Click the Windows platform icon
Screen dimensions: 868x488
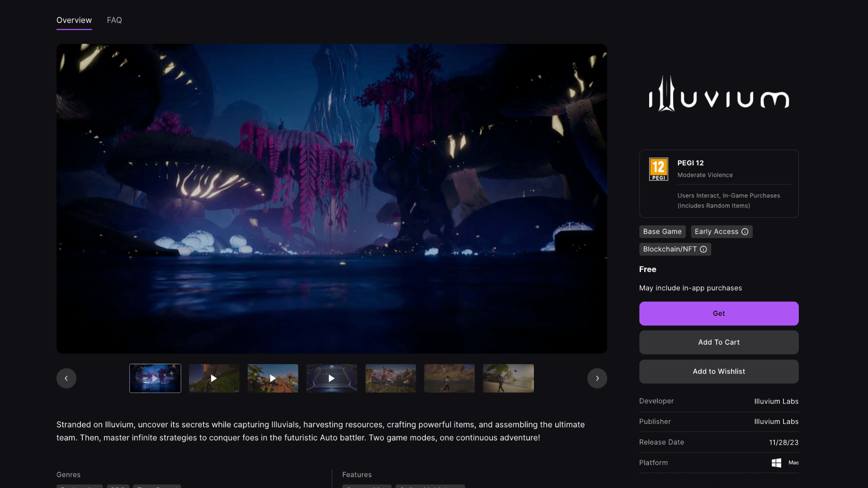pos(776,463)
